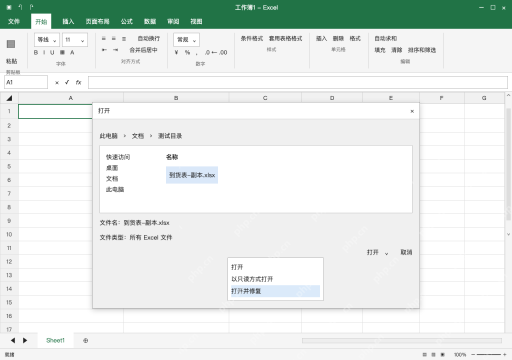Open the font name 等线 dropdown
The width and height of the screenshot is (512, 360).
click(x=47, y=40)
